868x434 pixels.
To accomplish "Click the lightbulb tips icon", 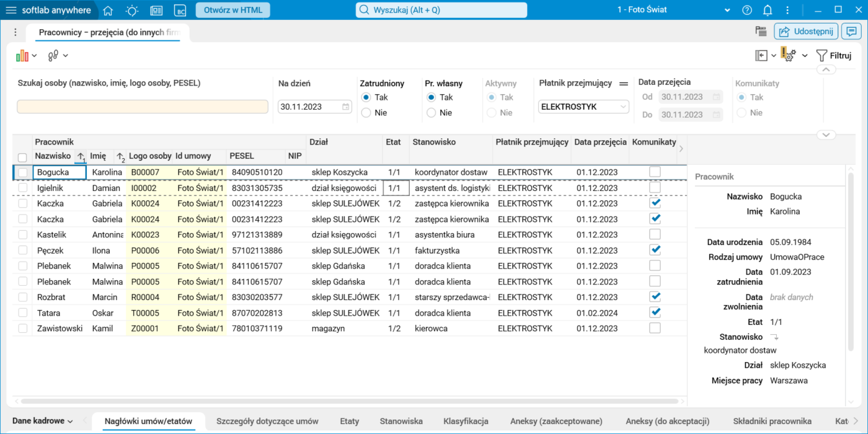I will click(x=132, y=10).
